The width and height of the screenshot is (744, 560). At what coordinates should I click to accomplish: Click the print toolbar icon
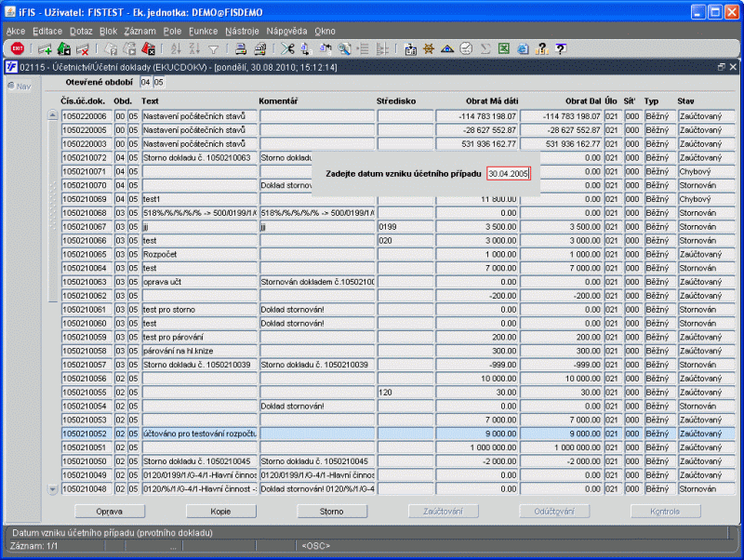241,48
